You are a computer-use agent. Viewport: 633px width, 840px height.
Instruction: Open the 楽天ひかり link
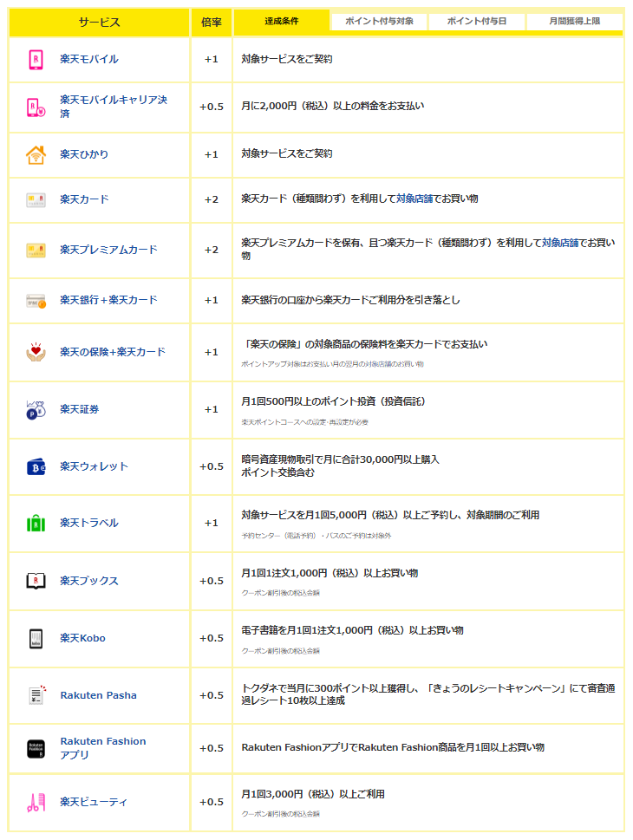tap(84, 154)
